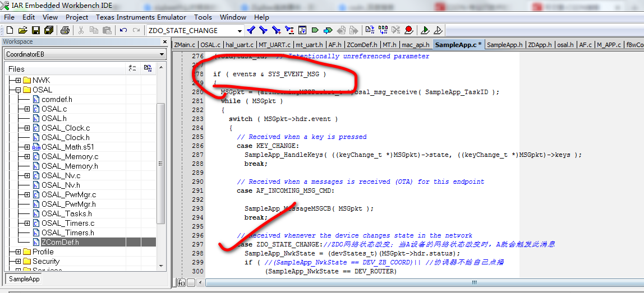
Task: Print the document using printer icon
Action: coord(65,30)
